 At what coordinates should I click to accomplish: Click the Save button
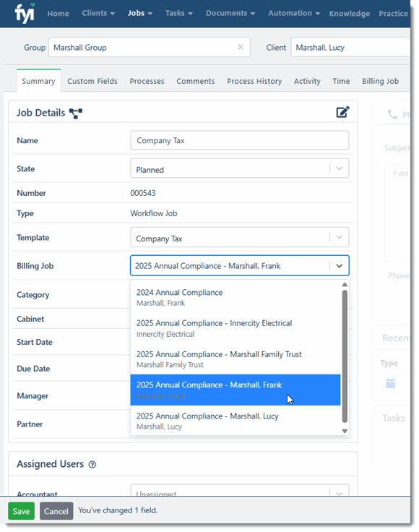[21, 511]
